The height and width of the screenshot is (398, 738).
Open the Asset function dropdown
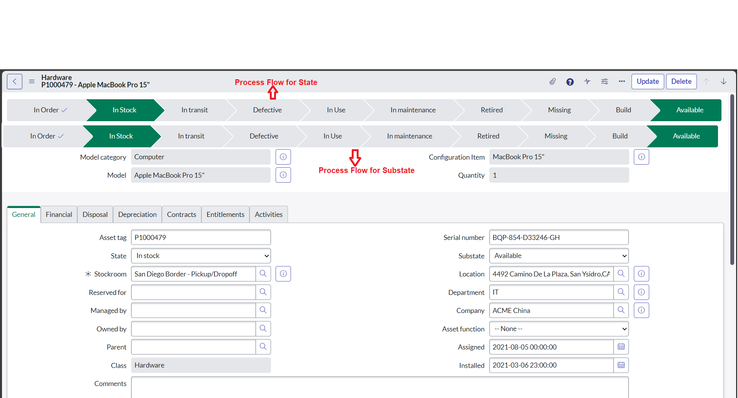click(559, 329)
